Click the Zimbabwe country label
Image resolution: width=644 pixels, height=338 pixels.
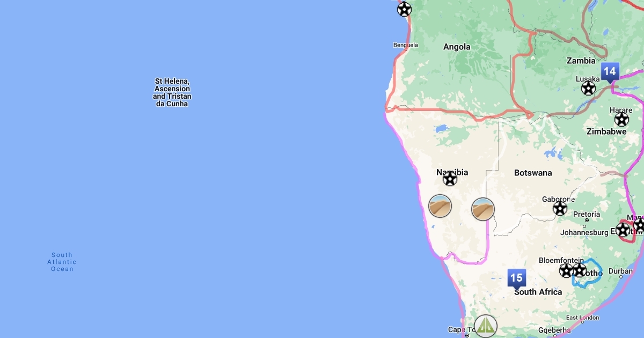pyautogui.click(x=606, y=131)
